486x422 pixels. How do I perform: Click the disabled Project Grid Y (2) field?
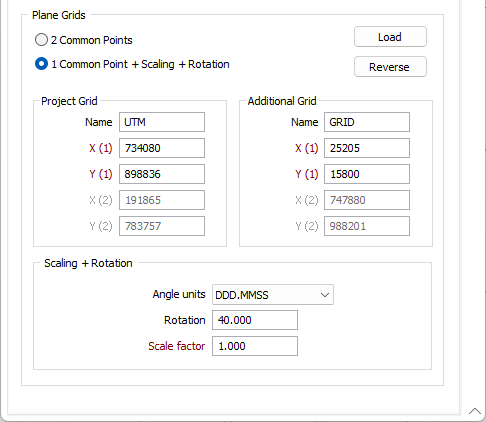tap(162, 226)
